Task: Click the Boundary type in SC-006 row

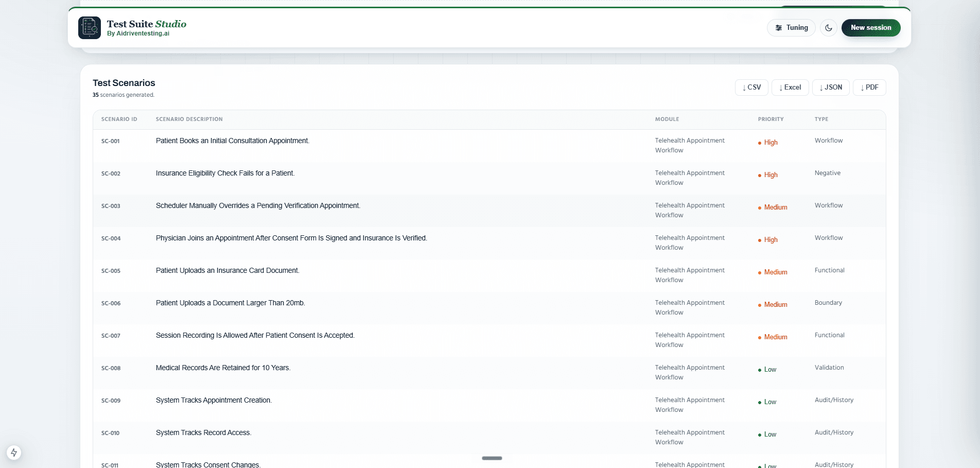Action: [828, 303]
